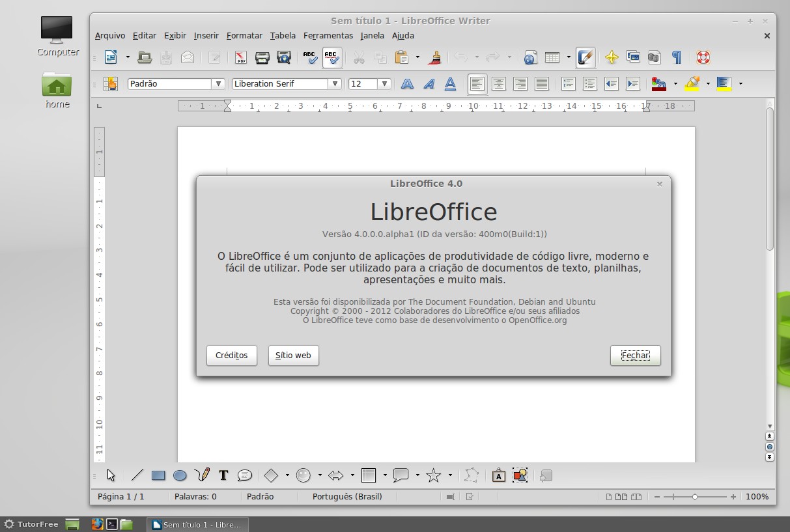The width and height of the screenshot is (790, 532).
Task: Toggle Underline formatting
Action: (x=450, y=83)
